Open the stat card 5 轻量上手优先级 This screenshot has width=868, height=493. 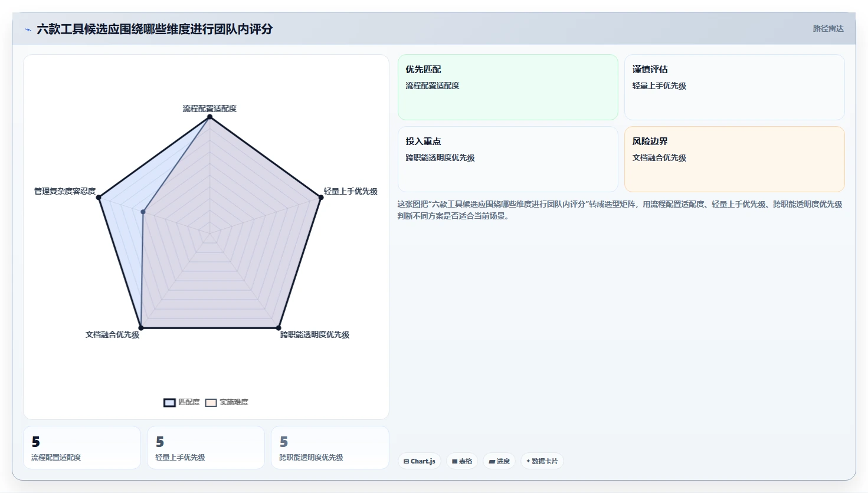pyautogui.click(x=206, y=448)
